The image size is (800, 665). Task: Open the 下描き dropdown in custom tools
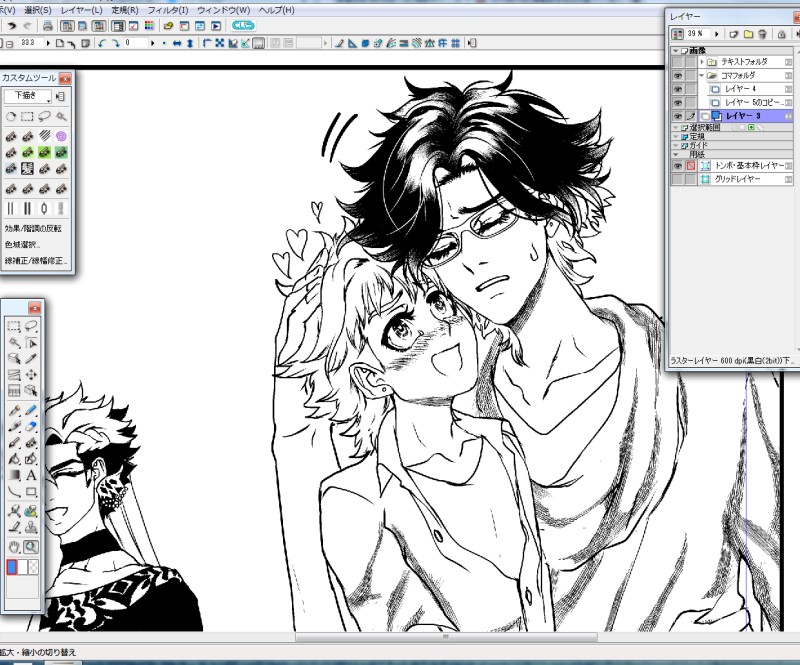28,95
